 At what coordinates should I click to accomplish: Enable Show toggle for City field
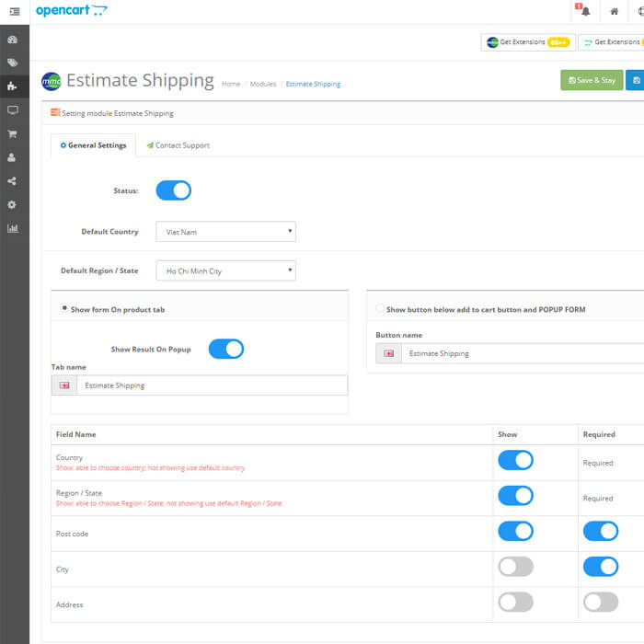click(515, 567)
